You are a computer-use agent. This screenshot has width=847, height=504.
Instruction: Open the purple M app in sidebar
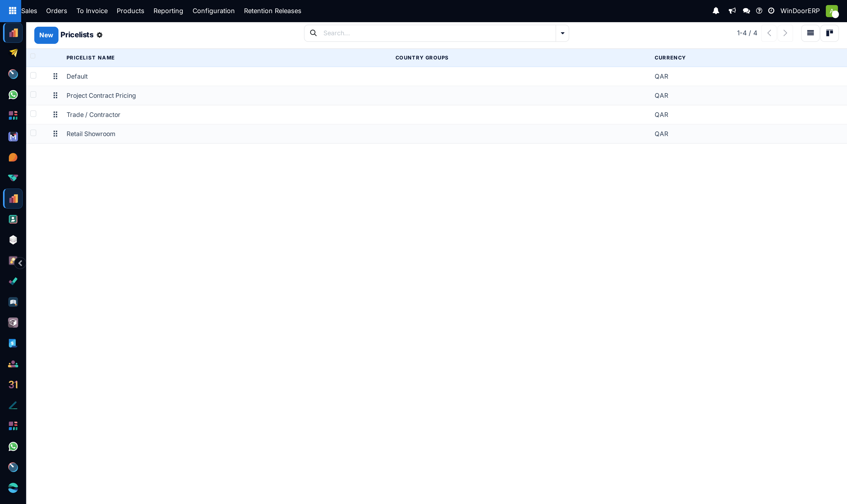[13, 137]
